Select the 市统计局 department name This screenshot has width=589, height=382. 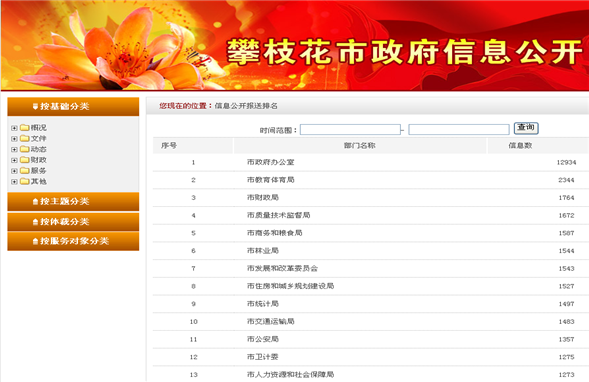[x=263, y=303]
